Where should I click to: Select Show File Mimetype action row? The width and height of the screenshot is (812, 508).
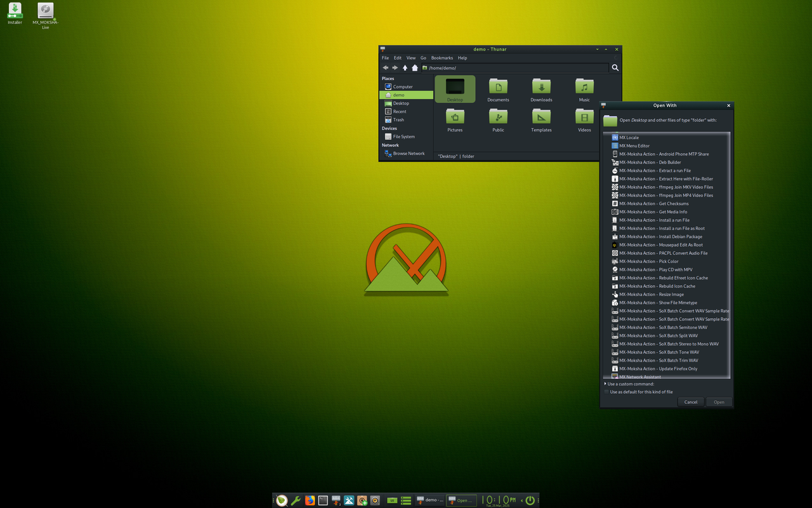click(x=667, y=302)
